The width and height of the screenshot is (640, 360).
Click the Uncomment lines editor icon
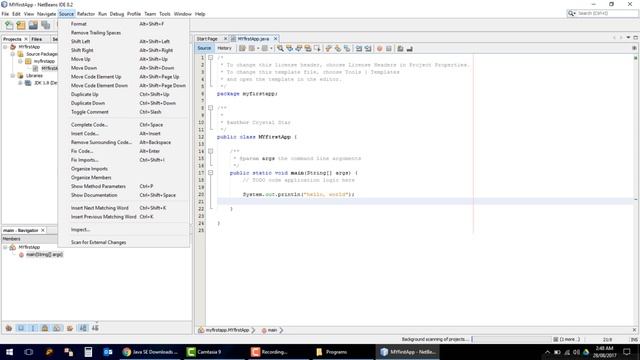(409, 49)
